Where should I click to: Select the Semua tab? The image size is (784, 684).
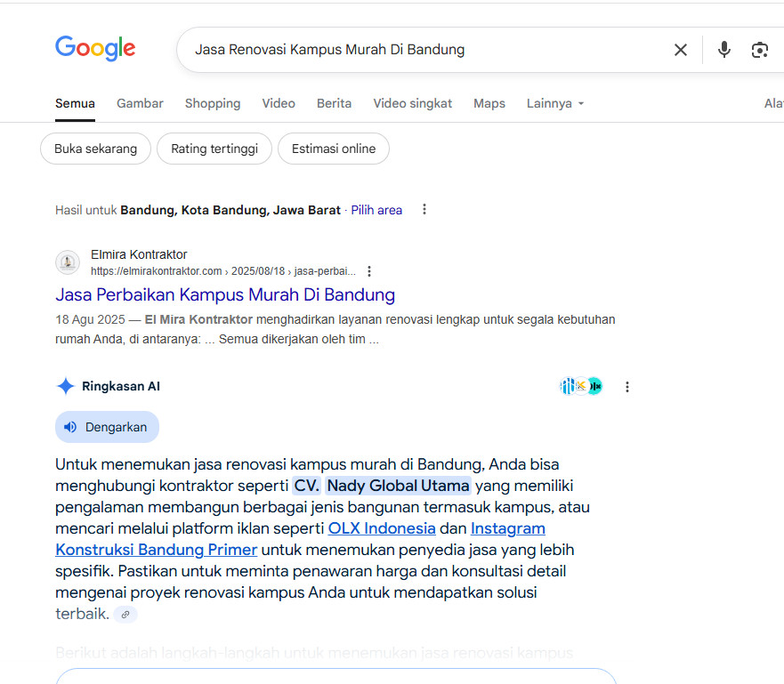click(x=75, y=103)
